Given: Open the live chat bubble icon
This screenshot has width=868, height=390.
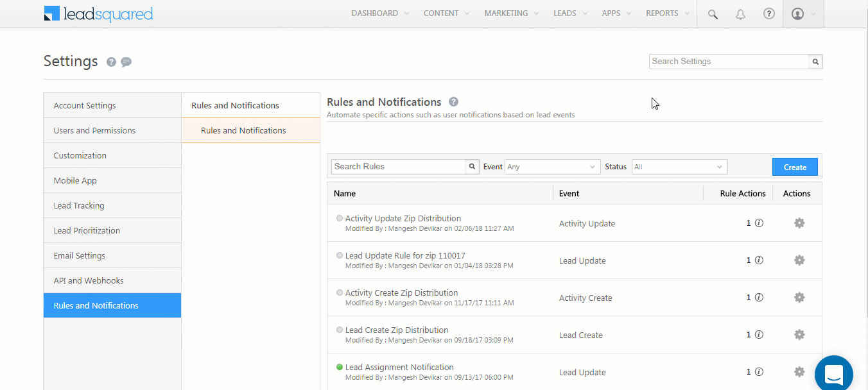Looking at the screenshot, I should coord(833,373).
